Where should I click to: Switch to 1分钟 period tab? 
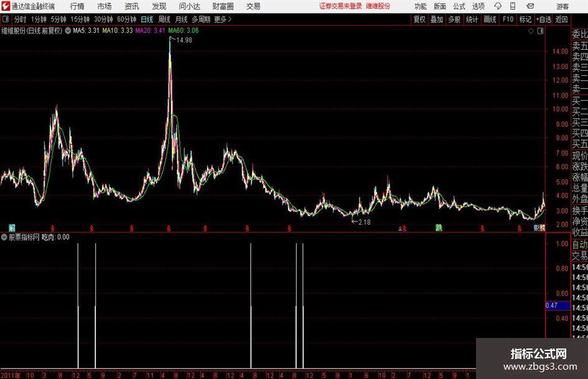click(x=39, y=19)
